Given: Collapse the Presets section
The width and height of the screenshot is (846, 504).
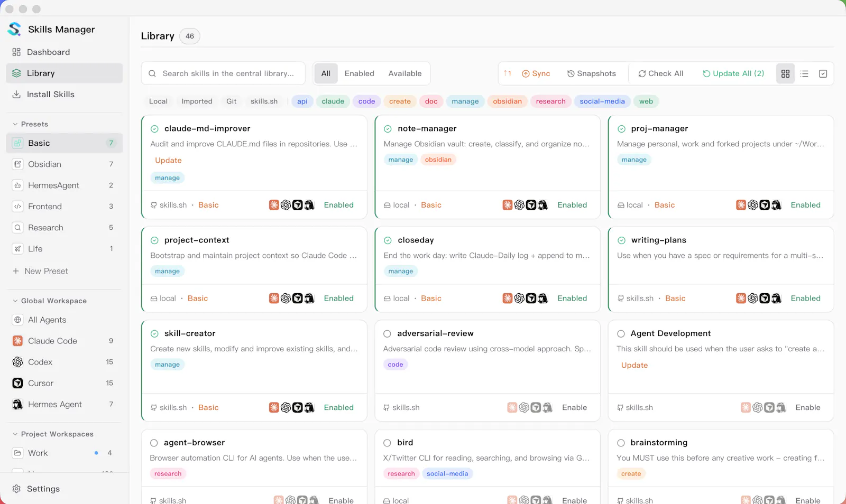Looking at the screenshot, I should 30,124.
